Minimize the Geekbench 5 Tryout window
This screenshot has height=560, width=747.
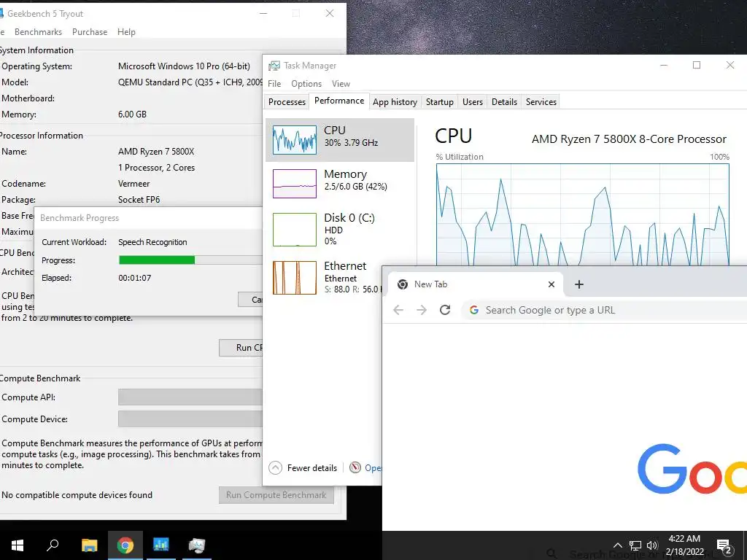click(x=263, y=13)
